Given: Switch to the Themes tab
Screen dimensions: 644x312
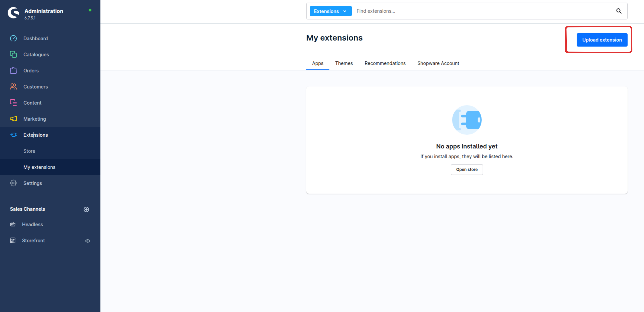Looking at the screenshot, I should [x=344, y=63].
